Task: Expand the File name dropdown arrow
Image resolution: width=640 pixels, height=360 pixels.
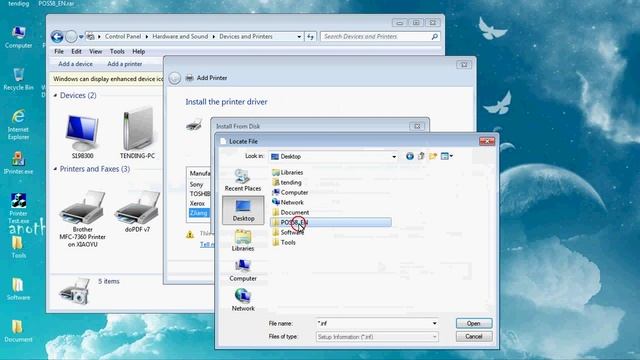Action: (x=435, y=323)
